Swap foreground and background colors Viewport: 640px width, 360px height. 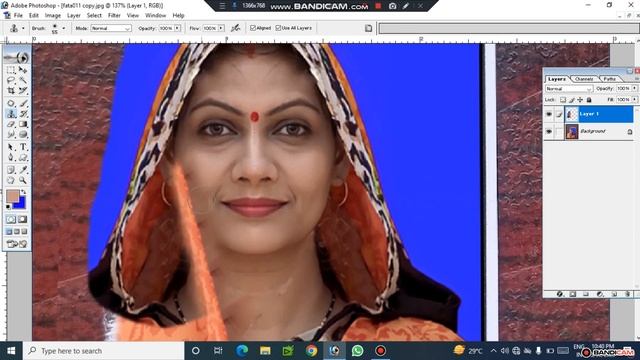pos(24,192)
